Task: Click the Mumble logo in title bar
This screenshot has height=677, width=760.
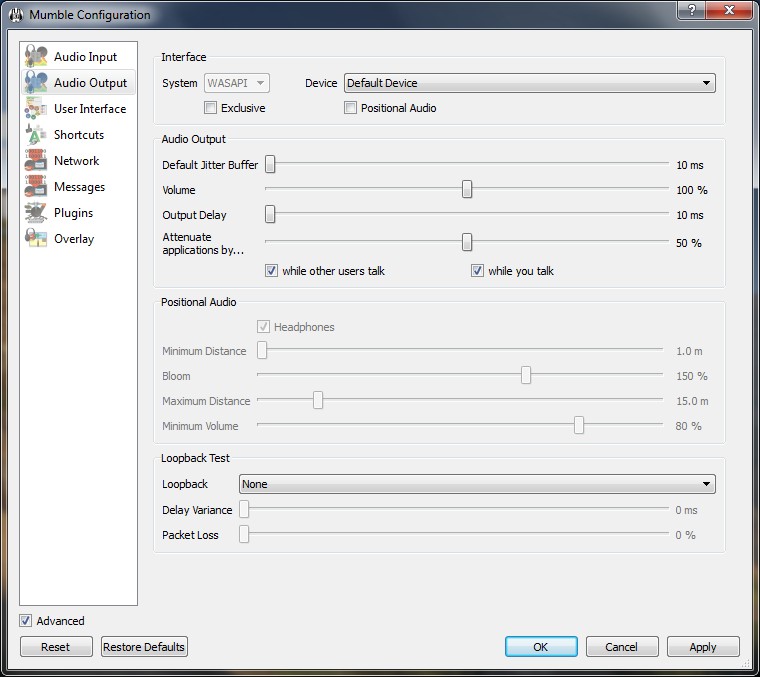Action: coord(16,15)
